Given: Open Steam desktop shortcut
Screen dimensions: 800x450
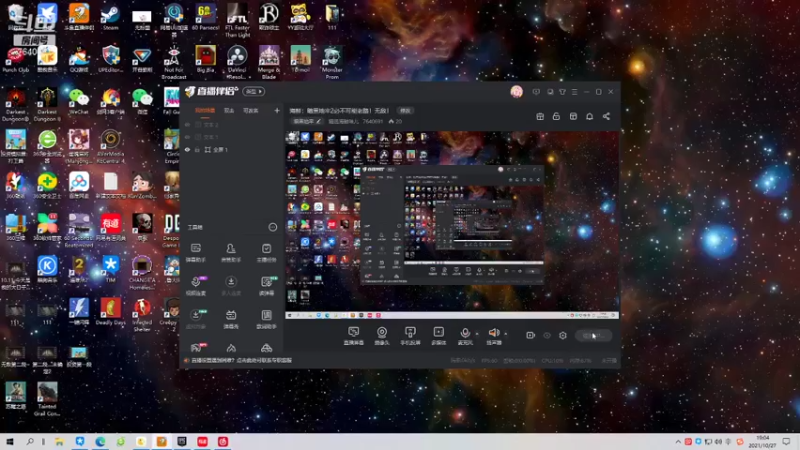Looking at the screenshot, I should (110, 18).
